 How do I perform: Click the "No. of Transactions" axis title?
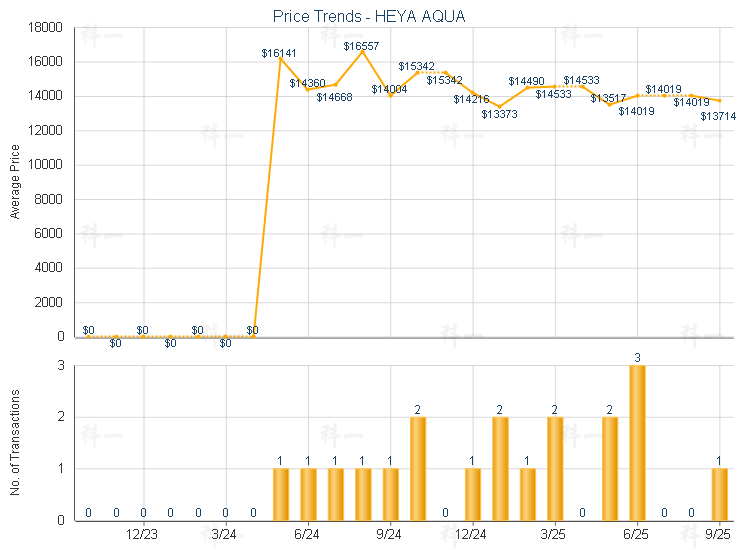pos(15,442)
